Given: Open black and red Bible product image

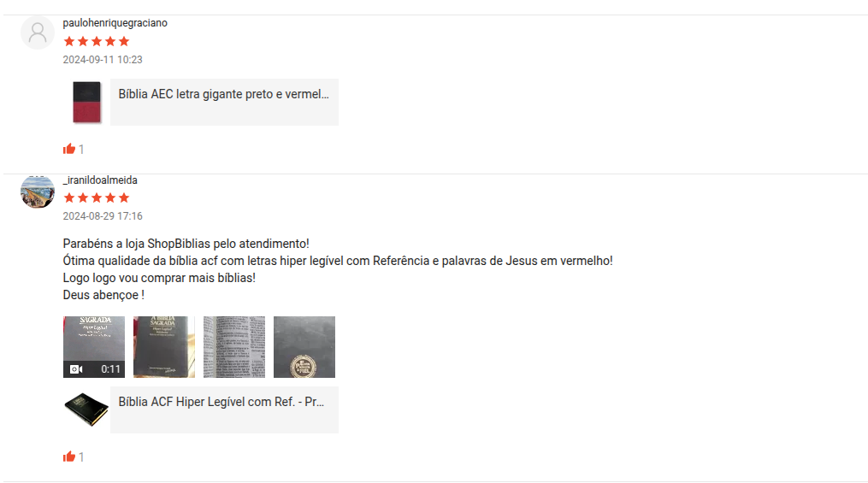Looking at the screenshot, I should 87,103.
